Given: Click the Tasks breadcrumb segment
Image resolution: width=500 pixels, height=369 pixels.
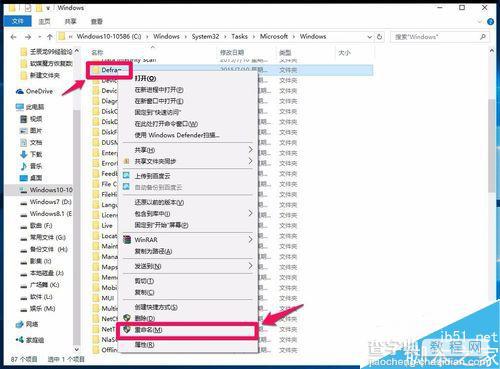Looking at the screenshot, I should pyautogui.click(x=239, y=36).
